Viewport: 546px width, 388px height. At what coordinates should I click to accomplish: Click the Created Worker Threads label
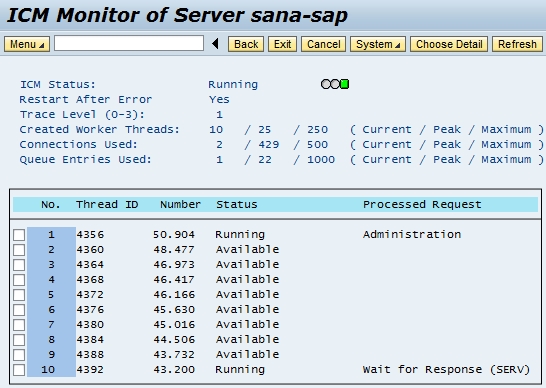click(x=100, y=130)
